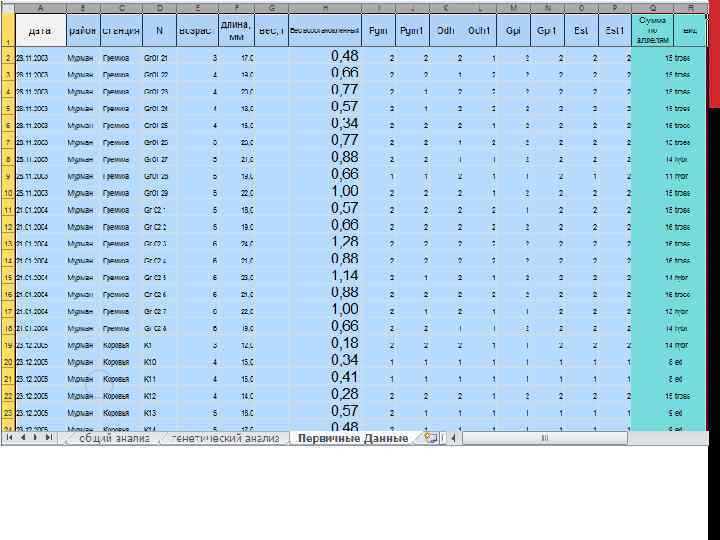Click the 'район' header cell
This screenshot has width=720, height=540.
[83, 30]
